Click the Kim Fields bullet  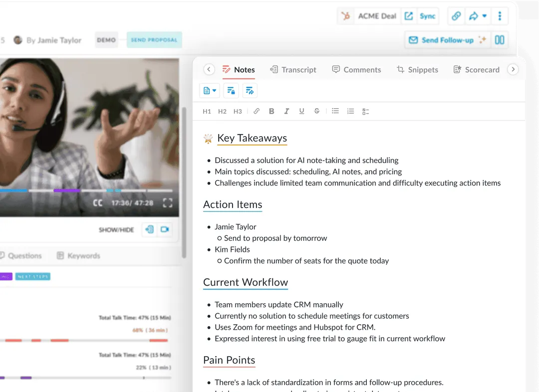[232, 249]
